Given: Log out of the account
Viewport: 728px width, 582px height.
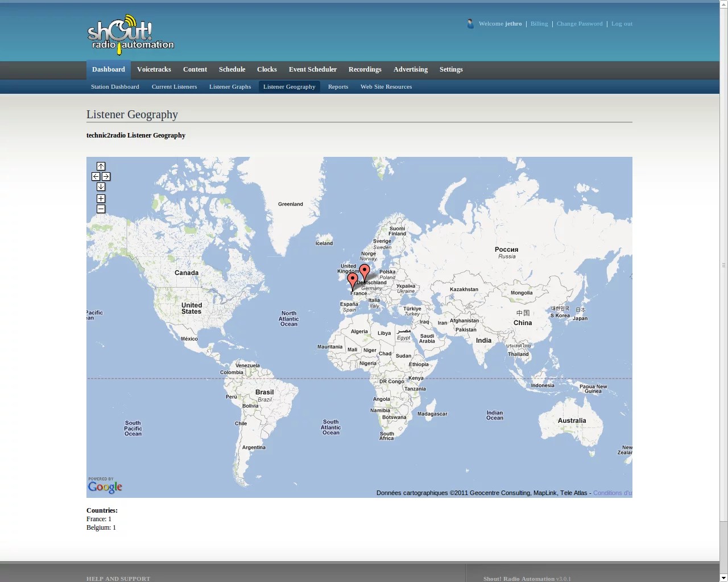Looking at the screenshot, I should coord(622,24).
